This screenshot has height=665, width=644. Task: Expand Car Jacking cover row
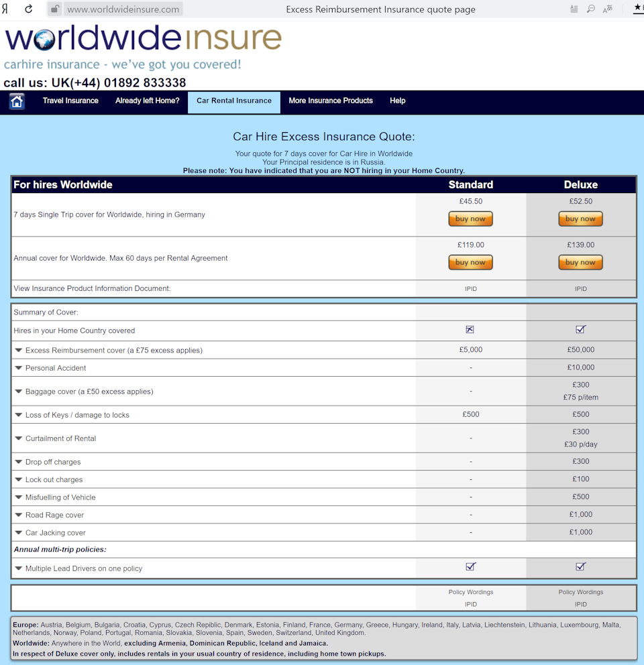tap(18, 533)
